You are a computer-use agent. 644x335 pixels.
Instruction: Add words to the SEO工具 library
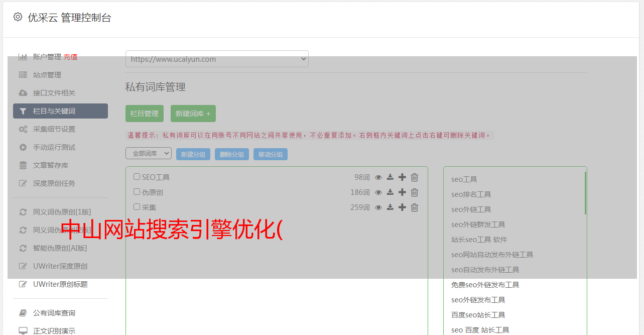click(x=402, y=177)
